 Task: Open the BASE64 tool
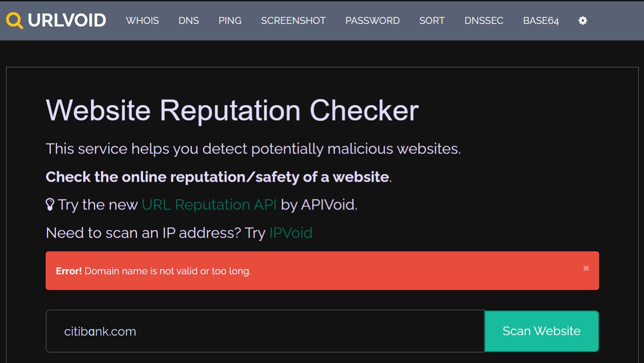[x=541, y=20]
